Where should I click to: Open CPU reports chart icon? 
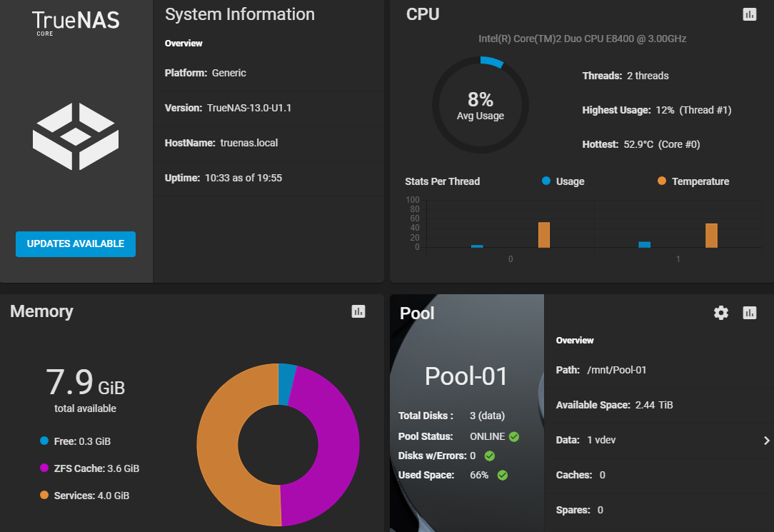[x=749, y=14]
